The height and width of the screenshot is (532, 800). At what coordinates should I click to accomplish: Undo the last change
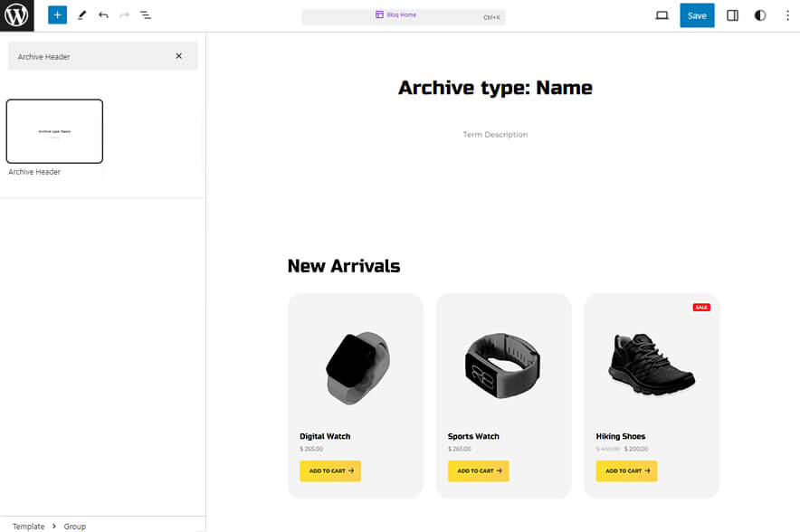[x=101, y=14]
